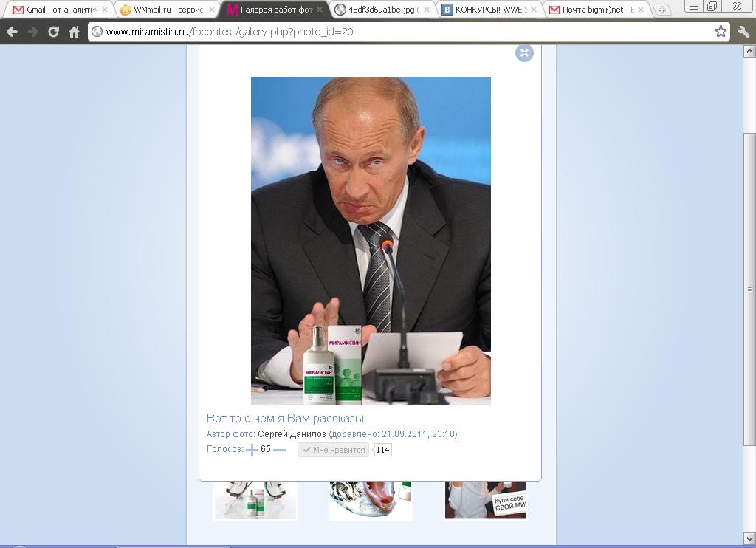Screen dimensions: 756x548
Task: Bookmark this page with the star icon
Action: [x=721, y=32]
